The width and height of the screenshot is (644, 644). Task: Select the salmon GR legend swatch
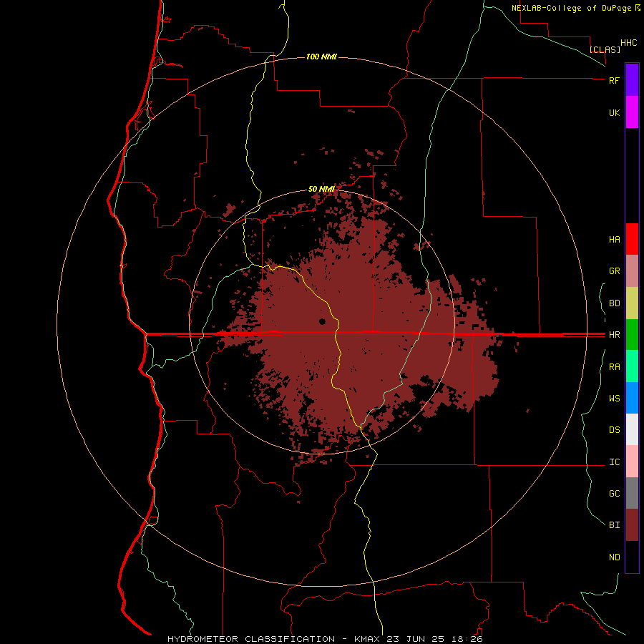point(632,270)
